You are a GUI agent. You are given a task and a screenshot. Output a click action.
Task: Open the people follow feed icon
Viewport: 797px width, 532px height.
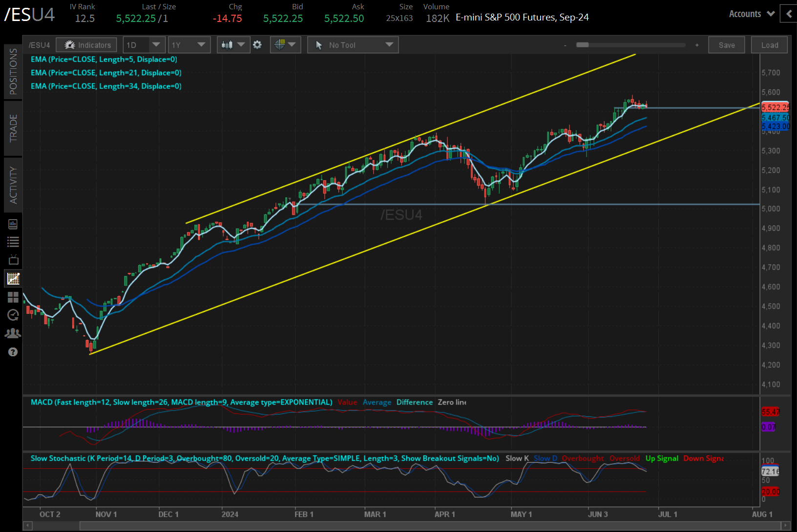(13, 333)
